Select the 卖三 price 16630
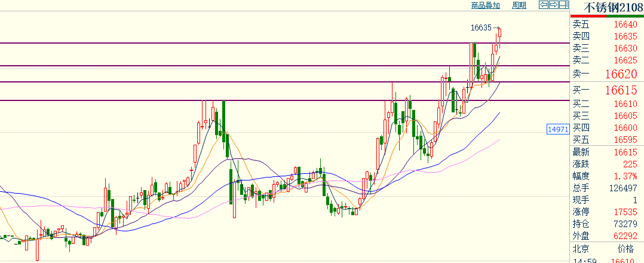Screen dimensions: 644x263 pos(625,48)
